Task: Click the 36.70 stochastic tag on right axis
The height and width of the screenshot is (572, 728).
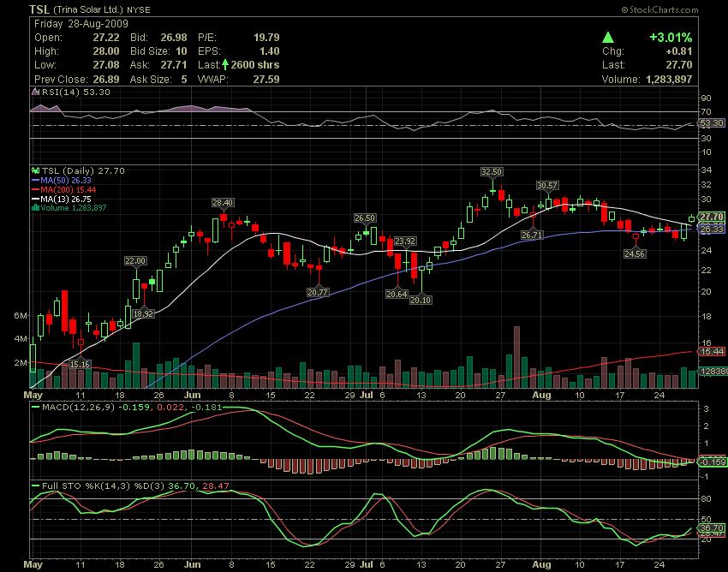Action: pos(712,527)
